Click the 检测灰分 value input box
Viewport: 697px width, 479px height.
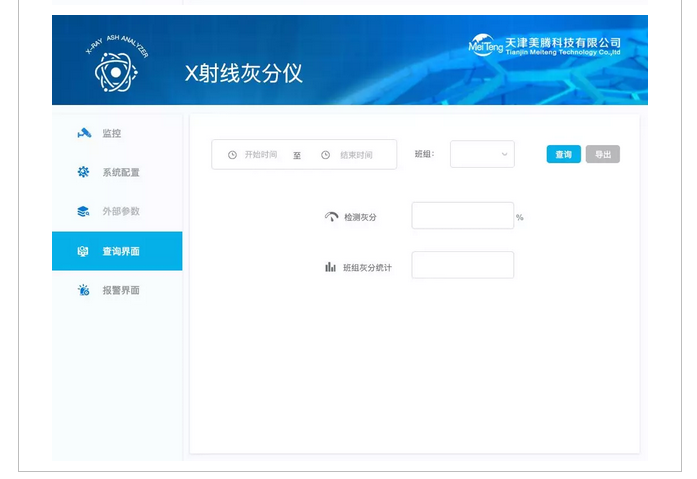(x=463, y=216)
